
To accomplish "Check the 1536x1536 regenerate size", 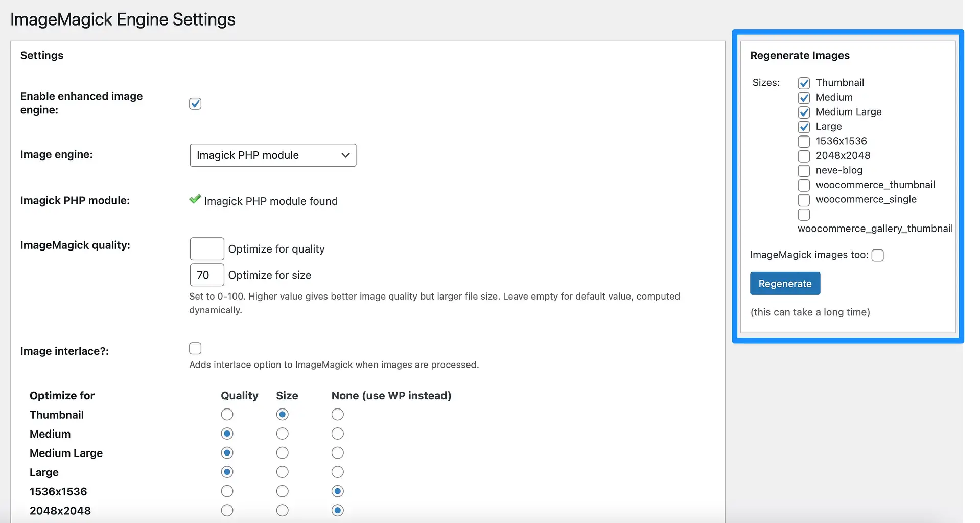I will pyautogui.click(x=804, y=141).
